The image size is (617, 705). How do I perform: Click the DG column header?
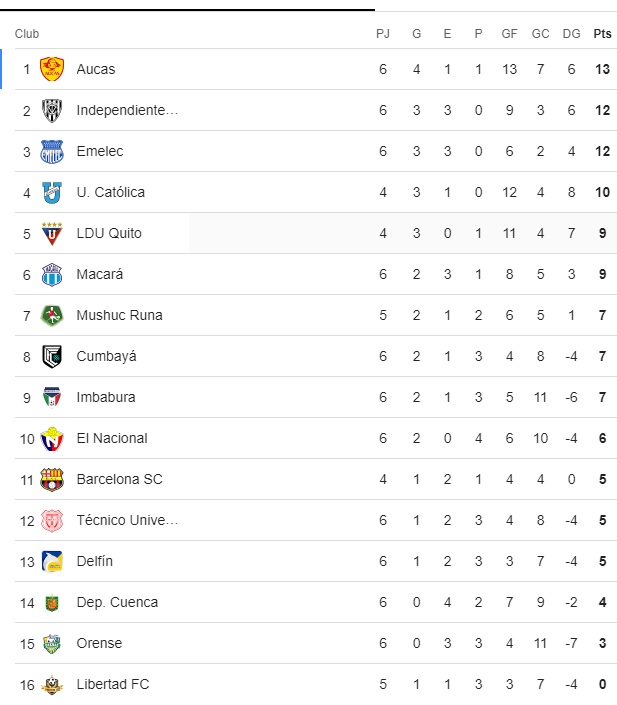[x=571, y=34]
